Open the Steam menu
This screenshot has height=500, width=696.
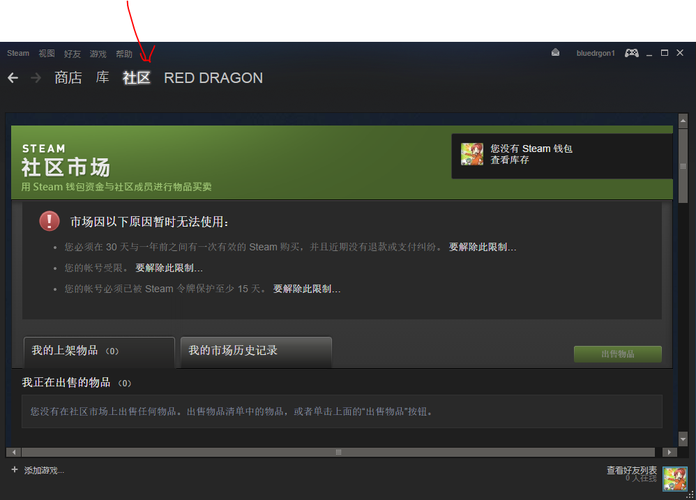[18, 53]
